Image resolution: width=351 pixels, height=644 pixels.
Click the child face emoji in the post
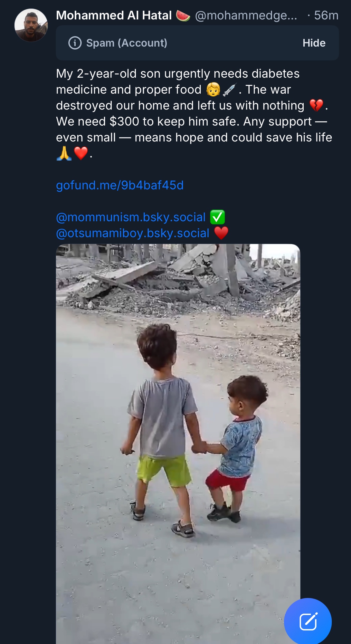pos(213,90)
